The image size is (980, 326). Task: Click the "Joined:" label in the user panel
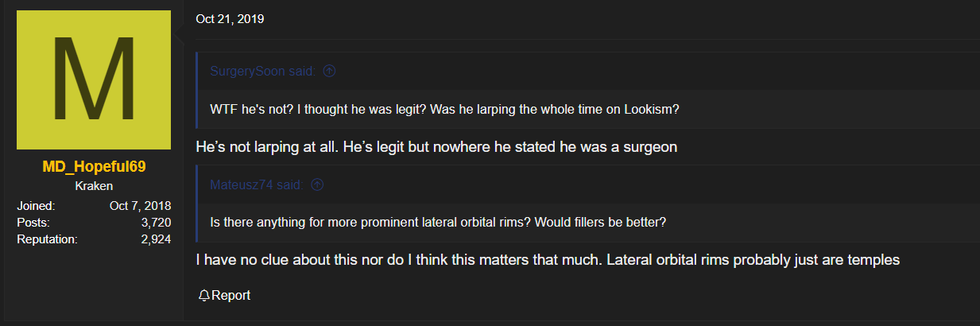pos(36,206)
